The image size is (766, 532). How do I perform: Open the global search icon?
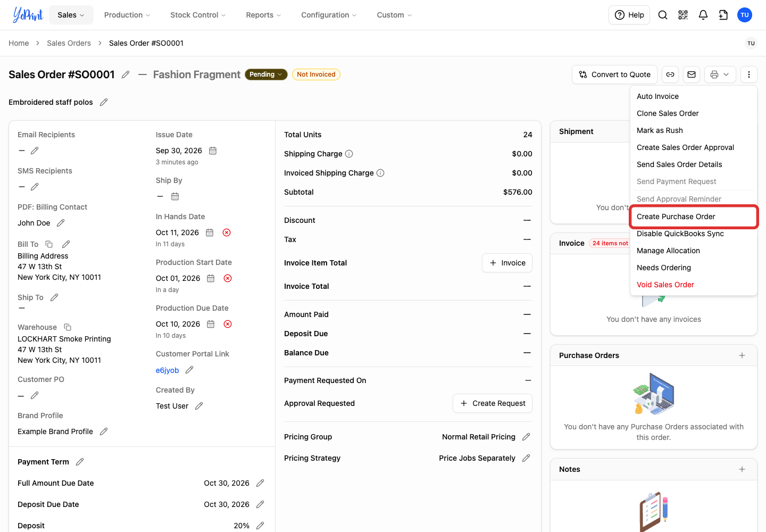663,15
